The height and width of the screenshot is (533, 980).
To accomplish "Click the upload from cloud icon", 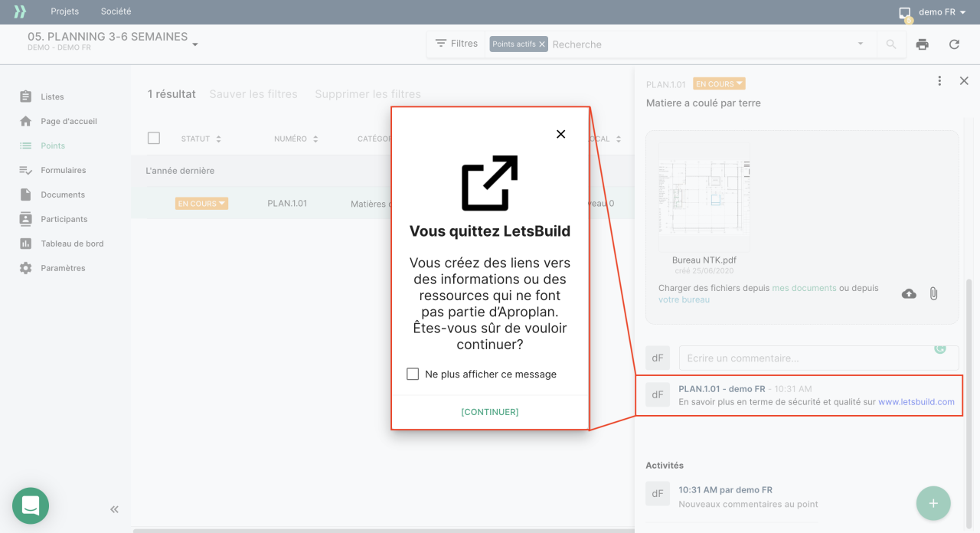I will 909,294.
